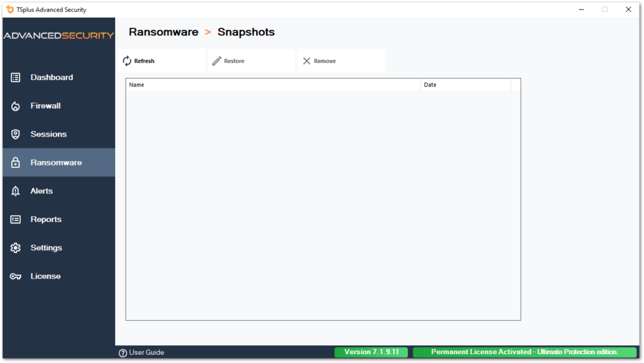
Task: Click the X icon on Remove
Action: pyautogui.click(x=306, y=60)
